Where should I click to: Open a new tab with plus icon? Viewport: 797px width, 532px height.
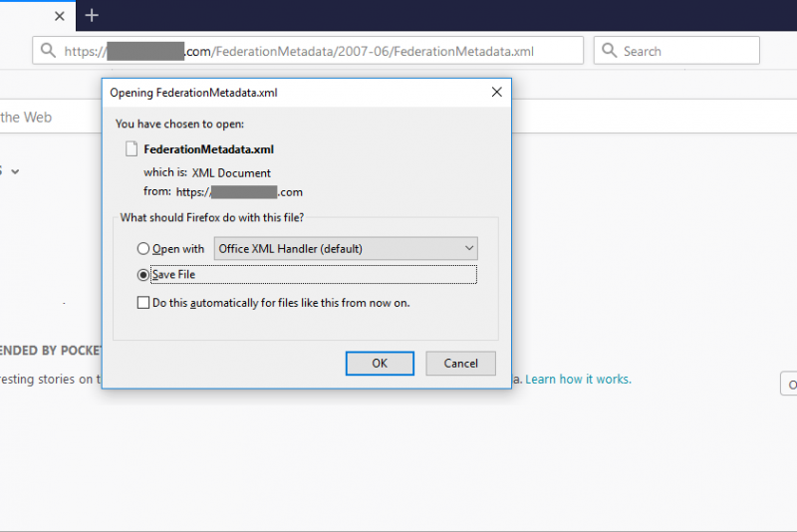(92, 15)
